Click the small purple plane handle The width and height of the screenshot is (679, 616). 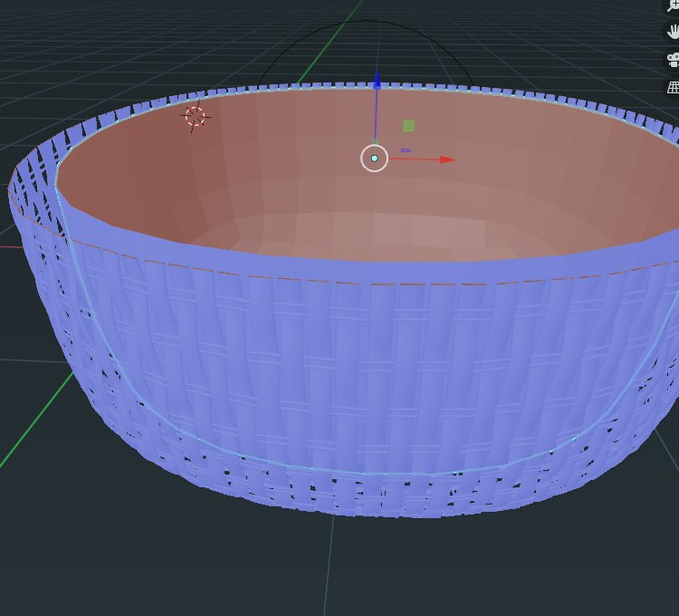click(406, 150)
